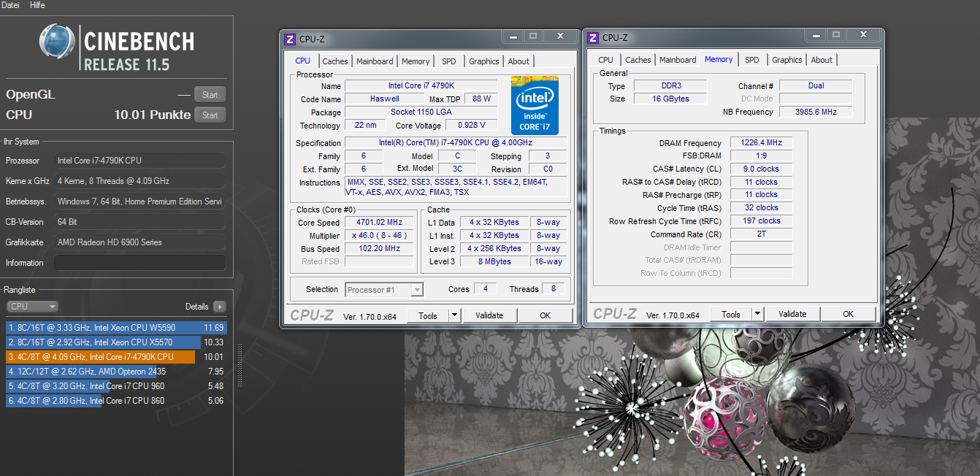
Task: Click the DRAM Frequency value 1226.4 MHz
Action: point(761,143)
